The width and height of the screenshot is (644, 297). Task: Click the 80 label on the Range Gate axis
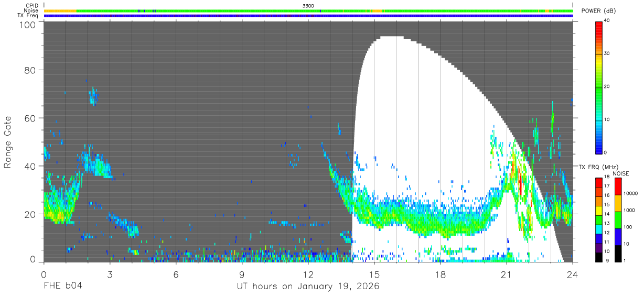[x=30, y=70]
